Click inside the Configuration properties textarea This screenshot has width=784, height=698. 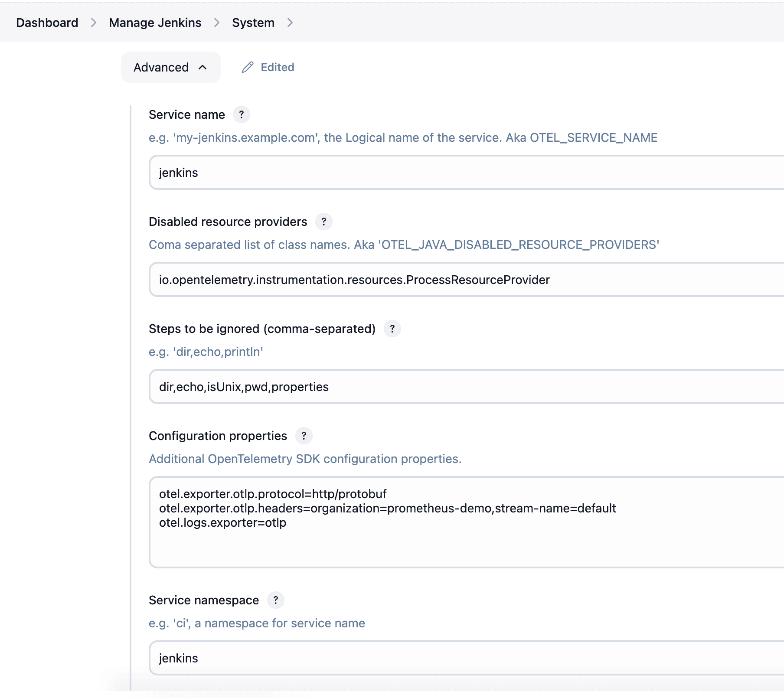pyautogui.click(x=390, y=520)
